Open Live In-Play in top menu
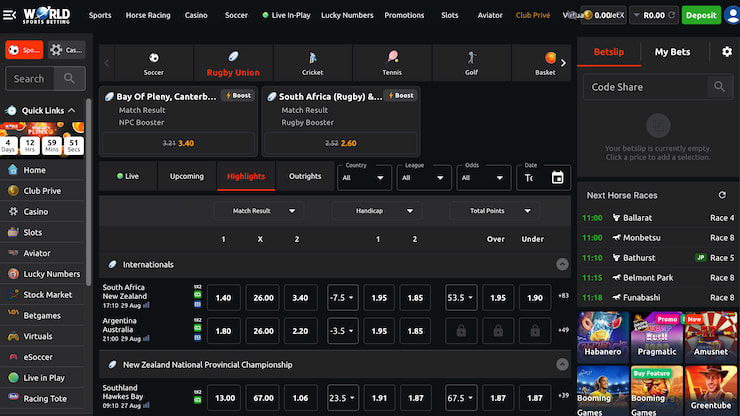 click(286, 15)
